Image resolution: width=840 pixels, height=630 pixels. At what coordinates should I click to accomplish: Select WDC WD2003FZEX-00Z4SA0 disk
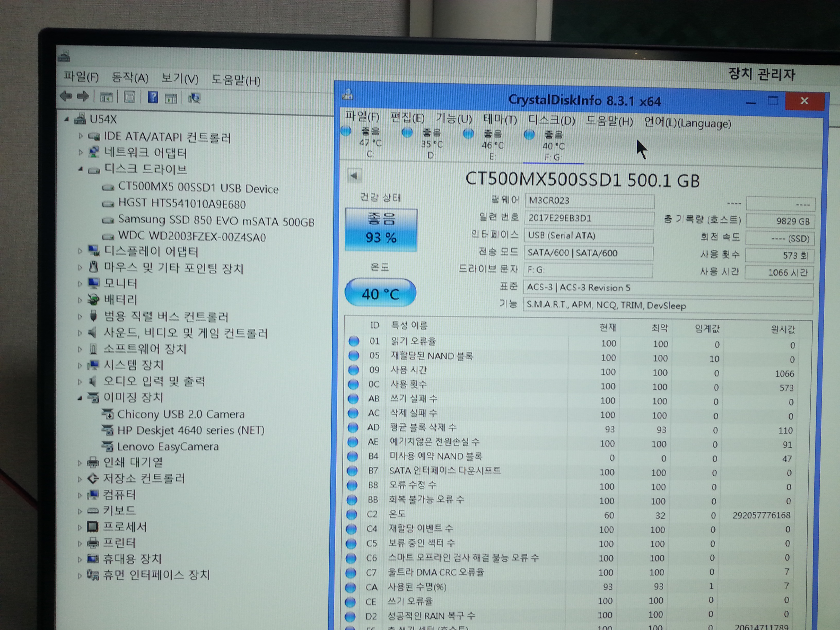(x=192, y=236)
